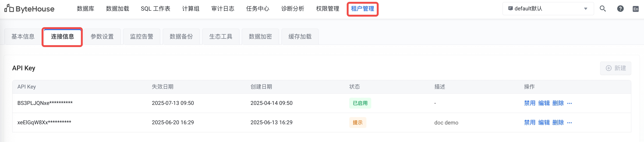This screenshot has width=644, height=142.
Task: Switch to the 监控告警 tab
Action: tap(141, 37)
